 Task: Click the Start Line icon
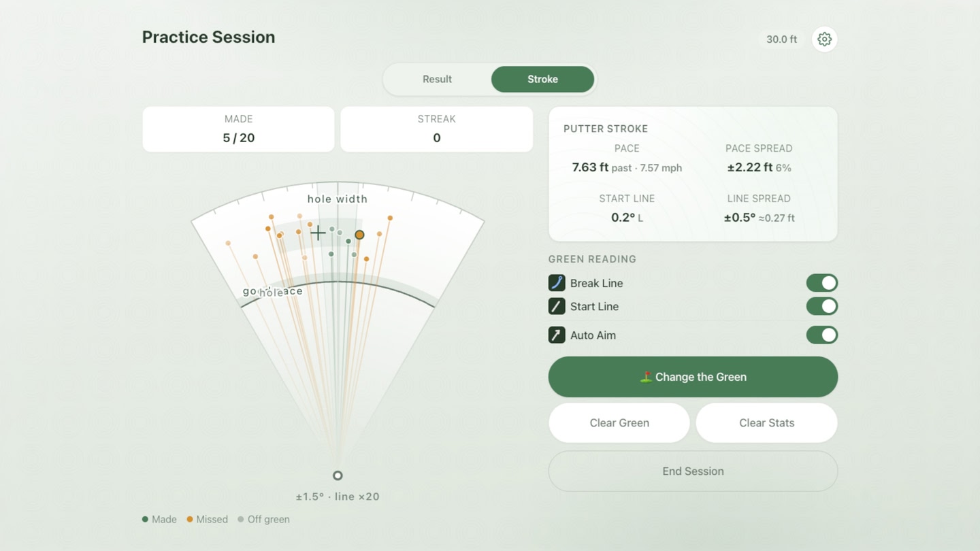pos(557,306)
